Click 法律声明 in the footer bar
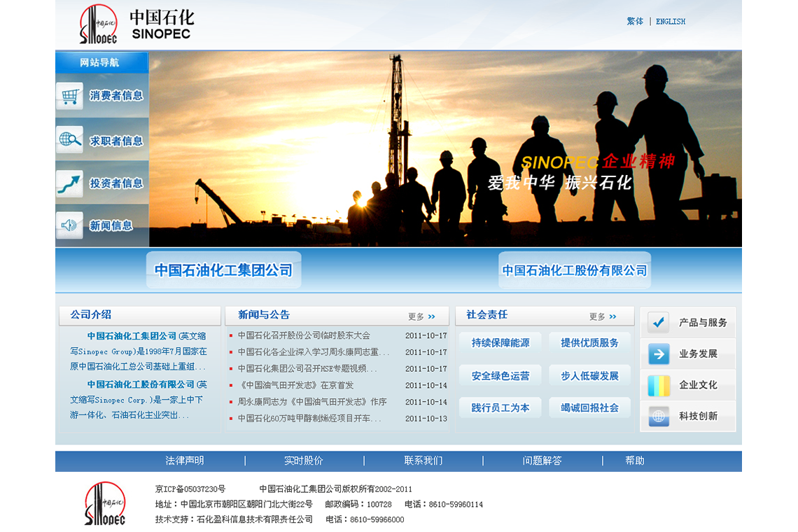 point(185,461)
